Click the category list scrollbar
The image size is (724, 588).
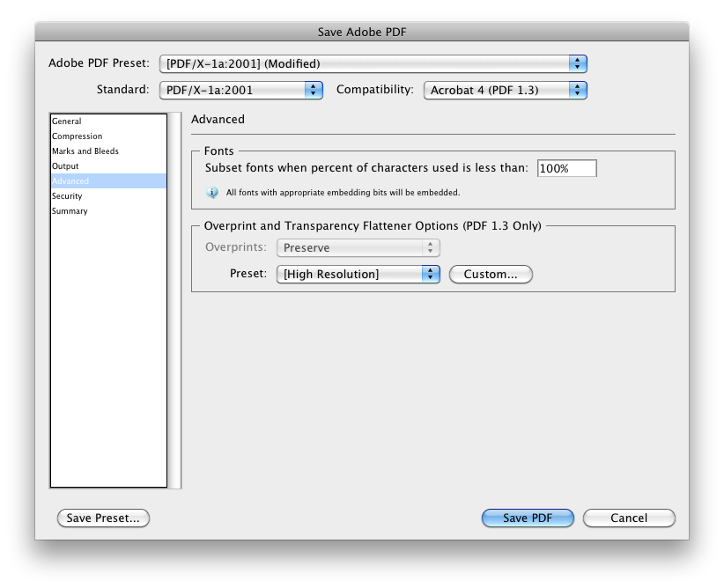[174, 300]
